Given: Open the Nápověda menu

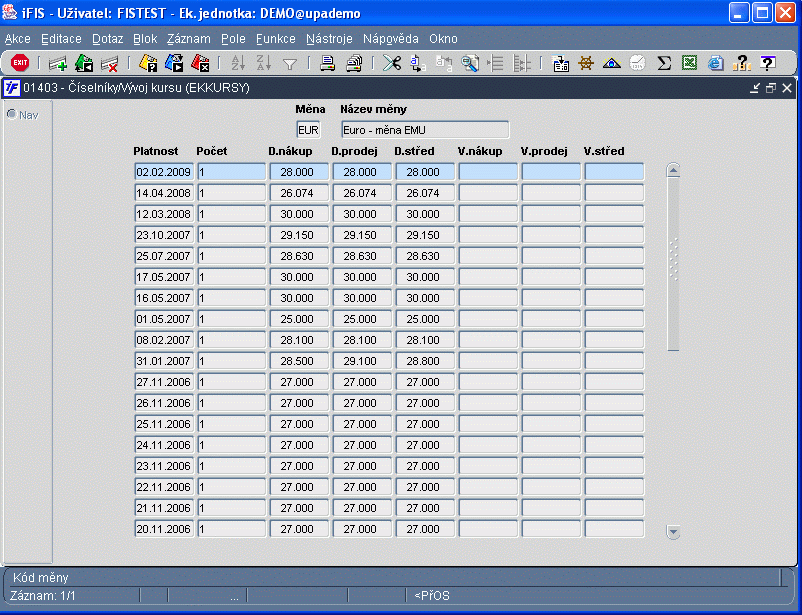Looking at the screenshot, I should pyautogui.click(x=391, y=39).
